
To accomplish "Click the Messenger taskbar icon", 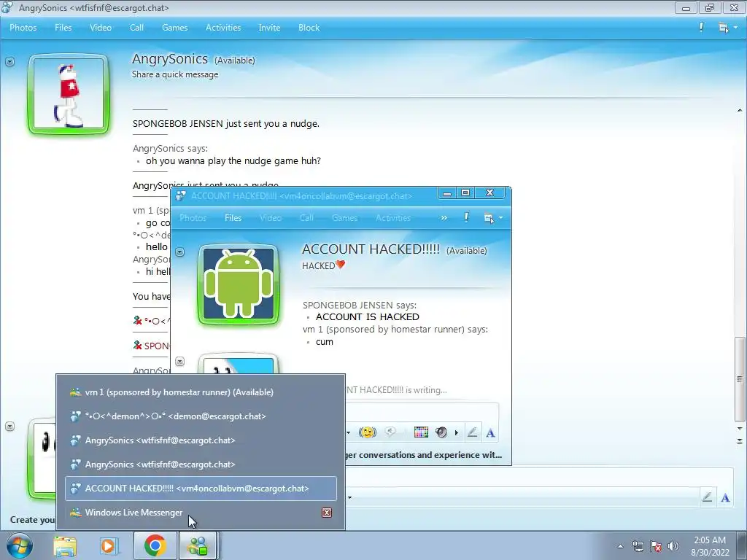I will 197,545.
